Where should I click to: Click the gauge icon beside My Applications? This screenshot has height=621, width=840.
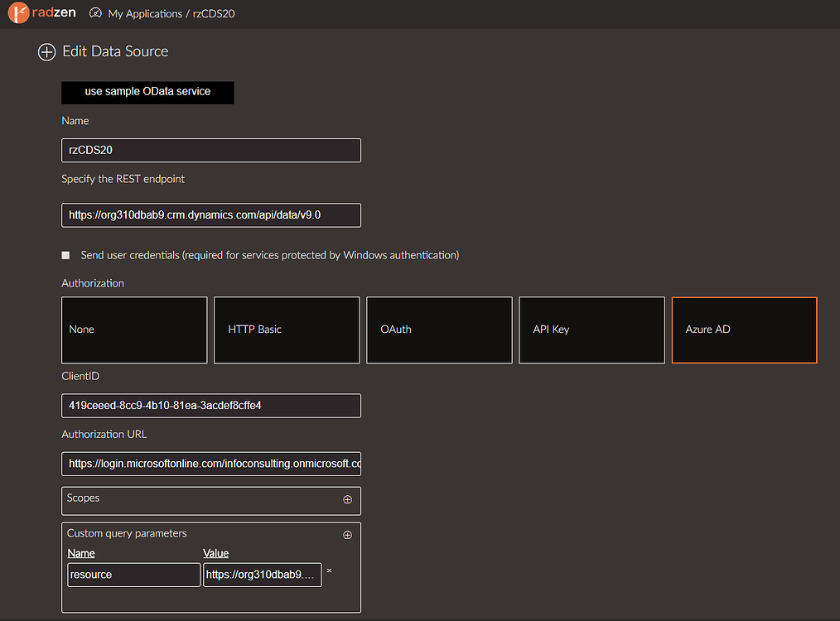tap(94, 13)
